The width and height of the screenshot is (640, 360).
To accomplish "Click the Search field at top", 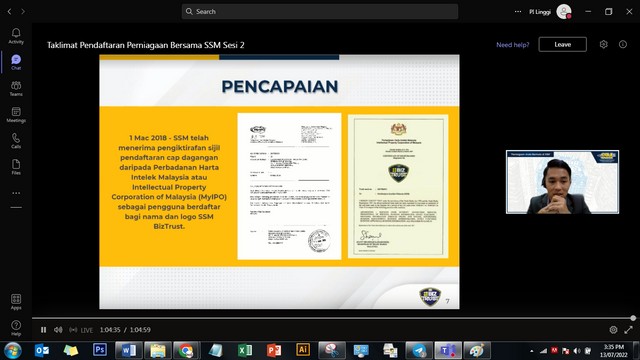I will [x=320, y=11].
